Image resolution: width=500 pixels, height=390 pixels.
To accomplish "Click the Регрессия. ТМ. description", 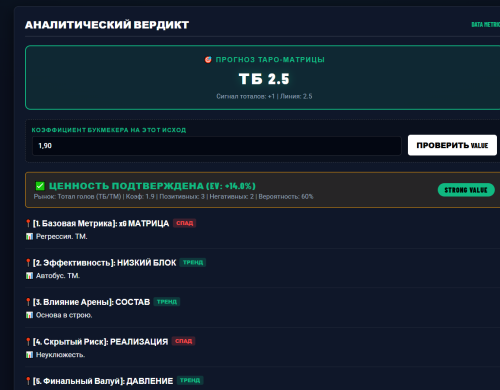I will point(62,237).
